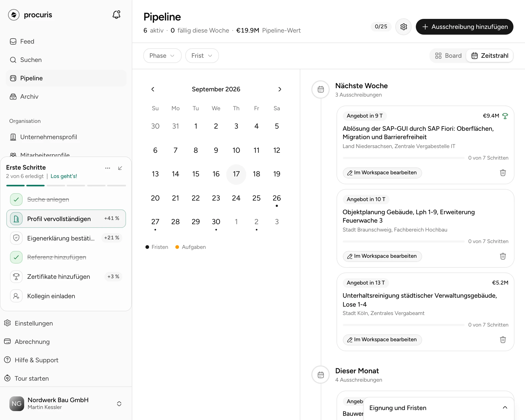This screenshot has width=525, height=420.
Task: Delete the Feuerwache 3 tender card
Action: pos(503,256)
